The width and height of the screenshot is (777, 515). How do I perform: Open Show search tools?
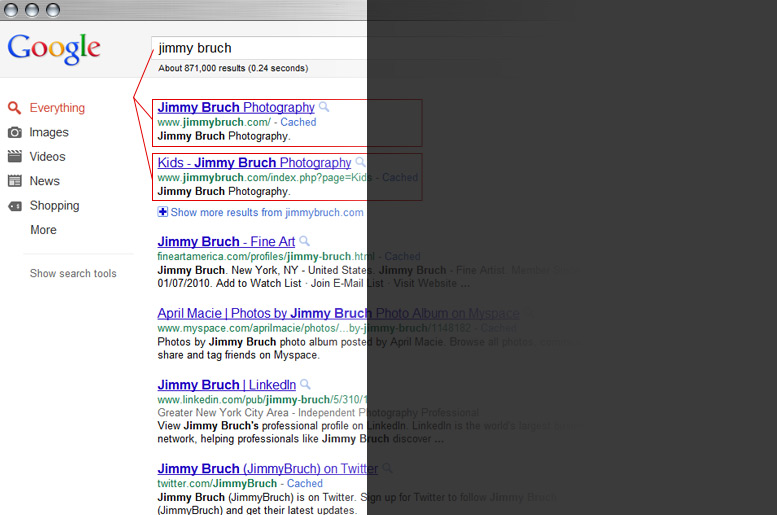[x=73, y=274]
